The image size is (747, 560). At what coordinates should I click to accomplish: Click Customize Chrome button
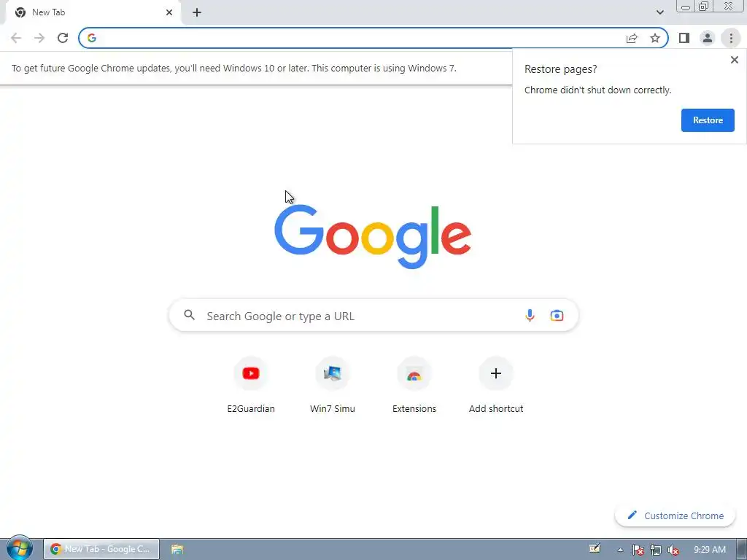click(675, 516)
